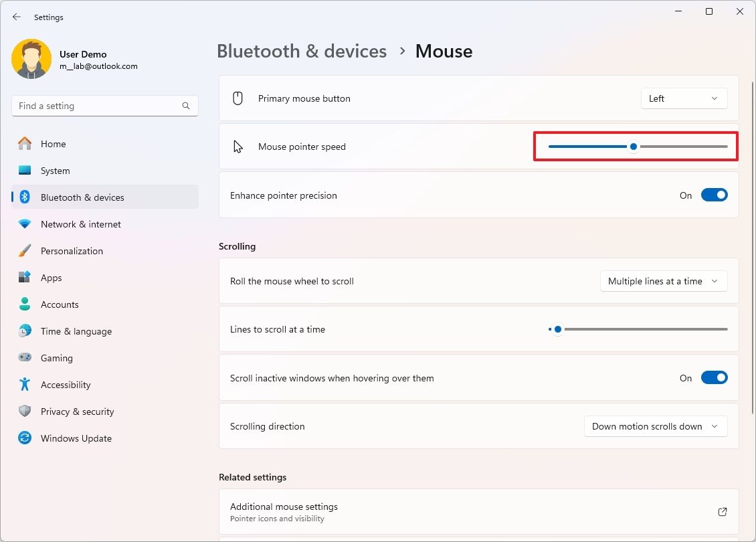Navigate to Bluetooth & devices breadcrumb
The height and width of the screenshot is (542, 756).
302,51
